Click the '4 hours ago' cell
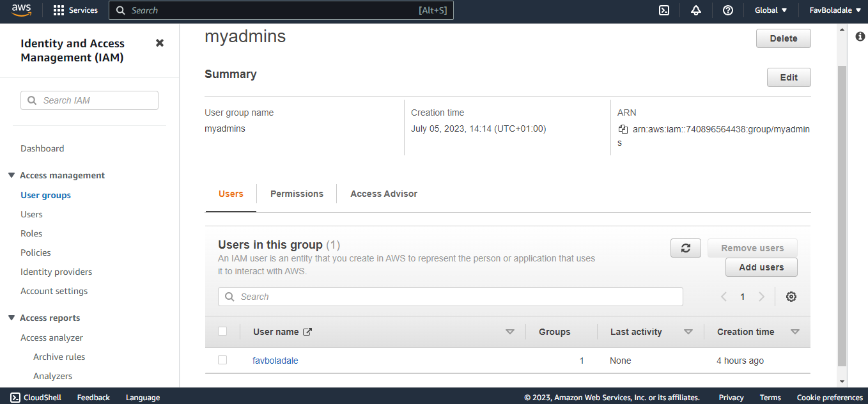 [x=740, y=361]
